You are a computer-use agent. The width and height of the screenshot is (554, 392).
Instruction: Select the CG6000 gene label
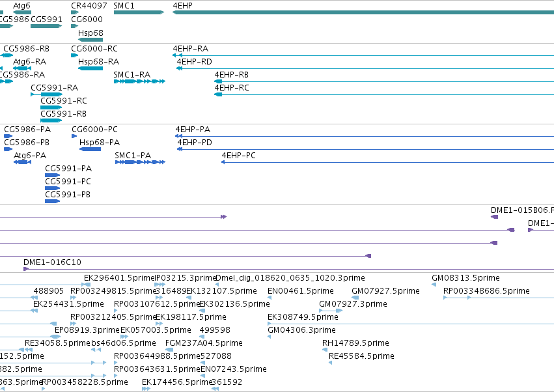(87, 19)
